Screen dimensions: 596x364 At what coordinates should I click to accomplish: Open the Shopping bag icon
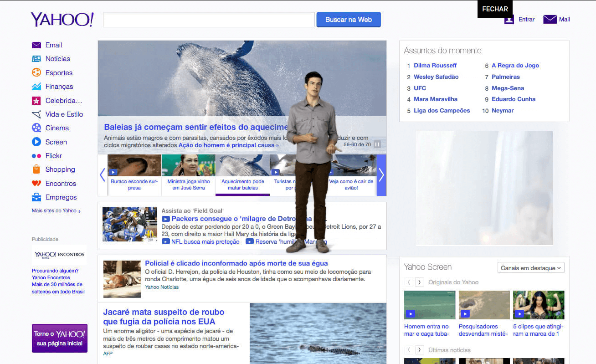pos(36,169)
